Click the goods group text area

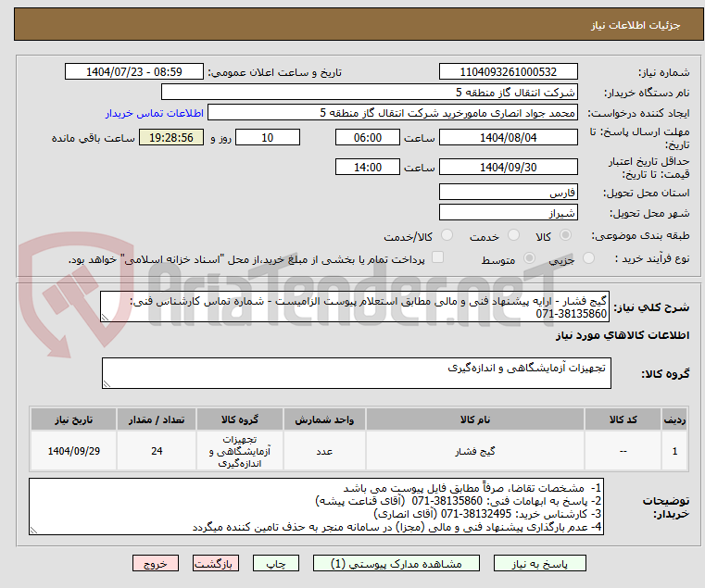coord(356,373)
